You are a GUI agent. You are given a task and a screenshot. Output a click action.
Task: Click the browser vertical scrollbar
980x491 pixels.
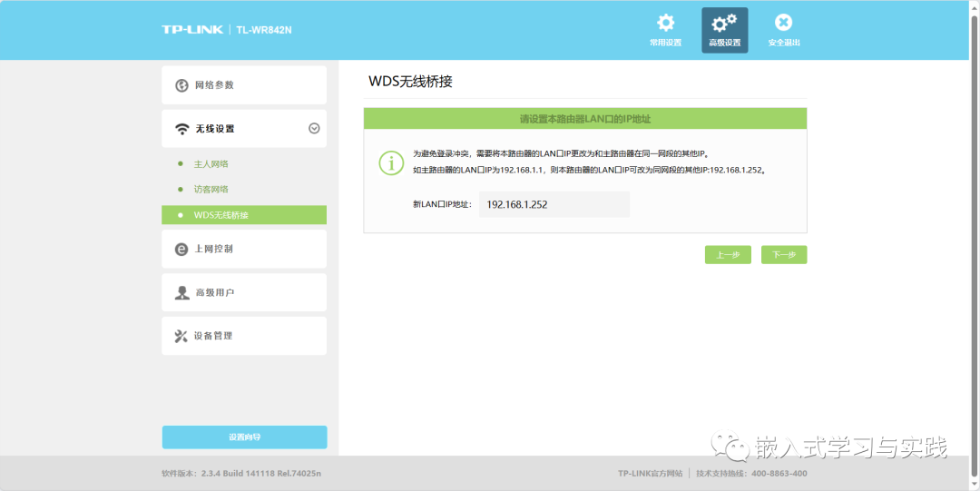[975, 245]
